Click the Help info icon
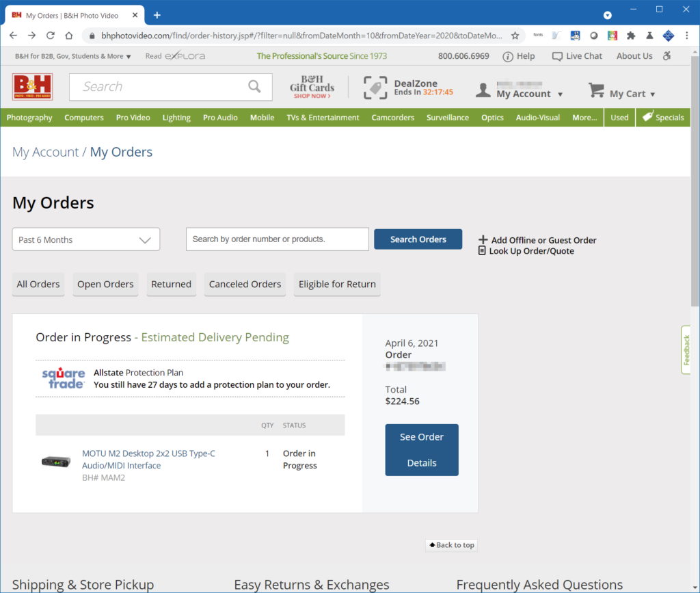This screenshot has width=700, height=593. click(x=508, y=56)
